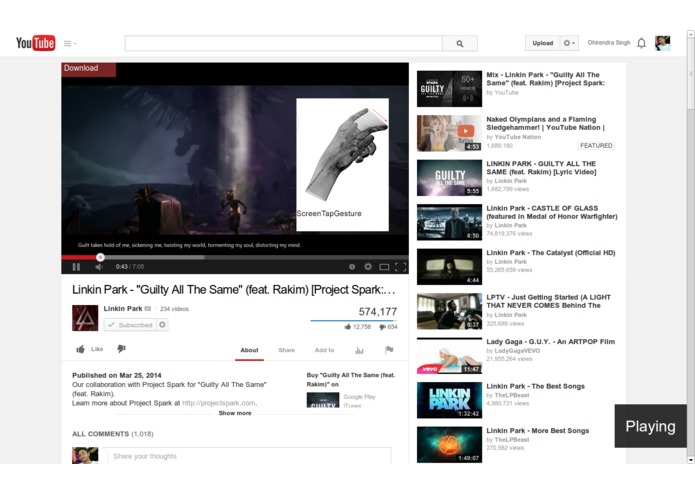Open the notifications bell
695x494 pixels.
(x=641, y=43)
